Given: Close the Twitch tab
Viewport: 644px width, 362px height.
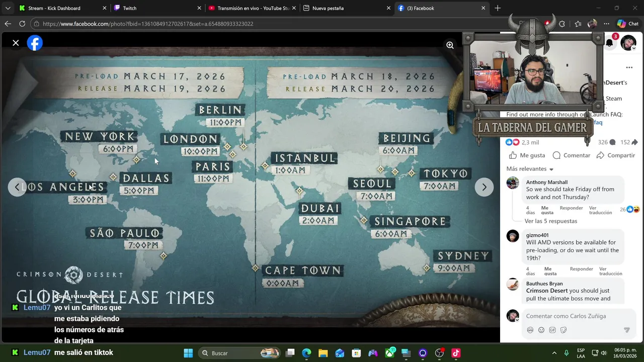Looking at the screenshot, I should pos(199,8).
